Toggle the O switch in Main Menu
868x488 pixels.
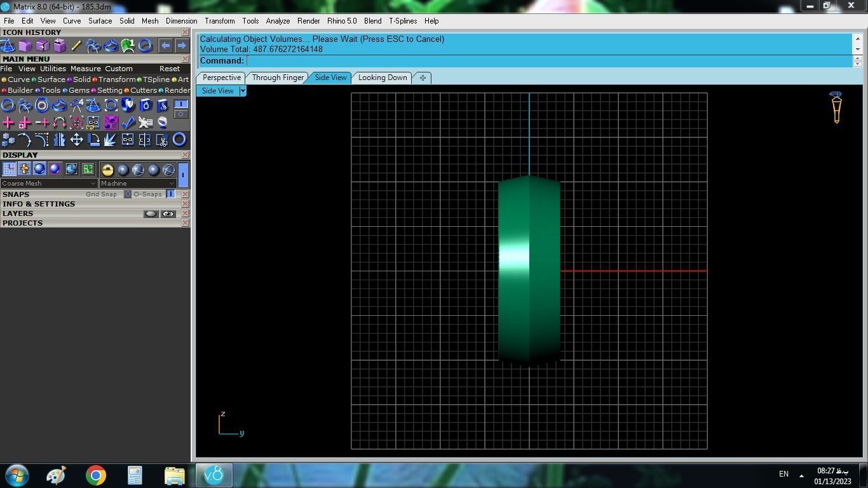(181, 114)
